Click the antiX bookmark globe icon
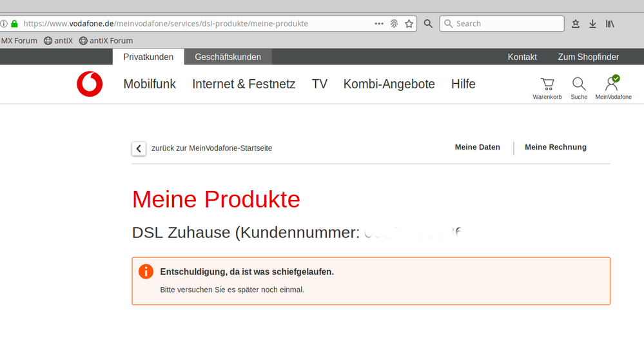 (48, 41)
